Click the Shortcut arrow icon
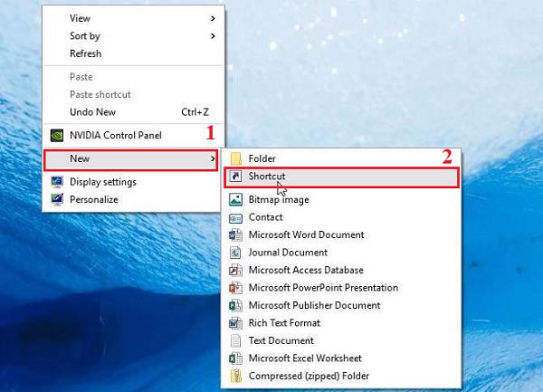Image resolution: width=543 pixels, height=392 pixels. pyautogui.click(x=235, y=177)
